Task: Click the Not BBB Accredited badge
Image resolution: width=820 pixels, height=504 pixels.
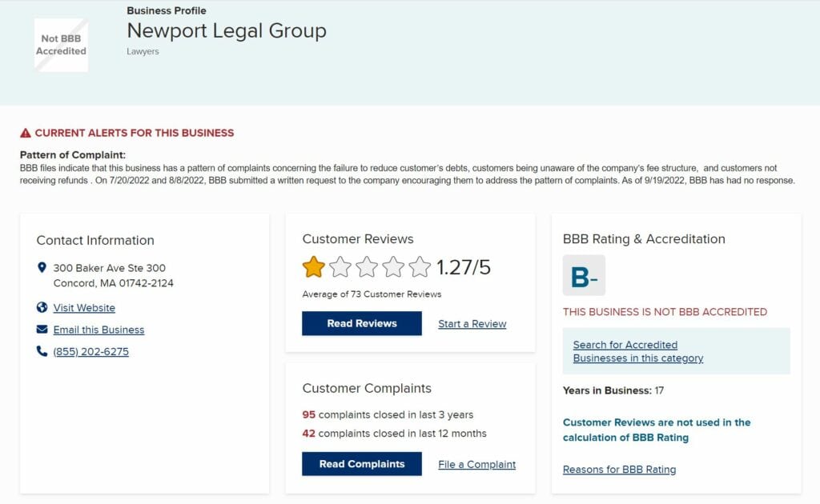Action: coord(61,45)
